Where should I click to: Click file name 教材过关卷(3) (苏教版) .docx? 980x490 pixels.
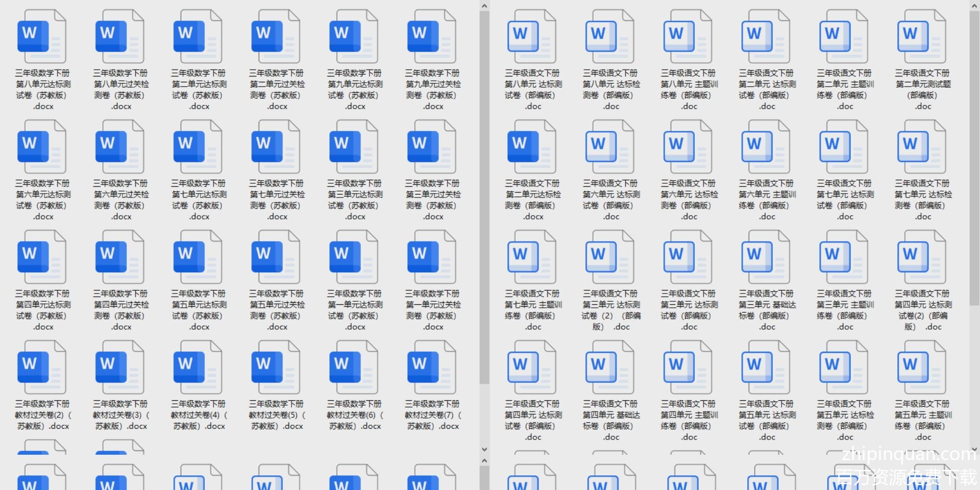point(121,415)
